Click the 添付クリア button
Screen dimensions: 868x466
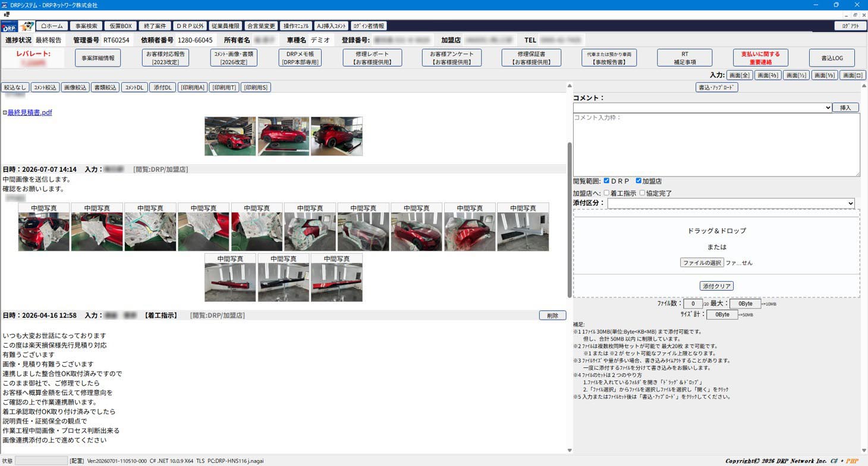point(716,286)
